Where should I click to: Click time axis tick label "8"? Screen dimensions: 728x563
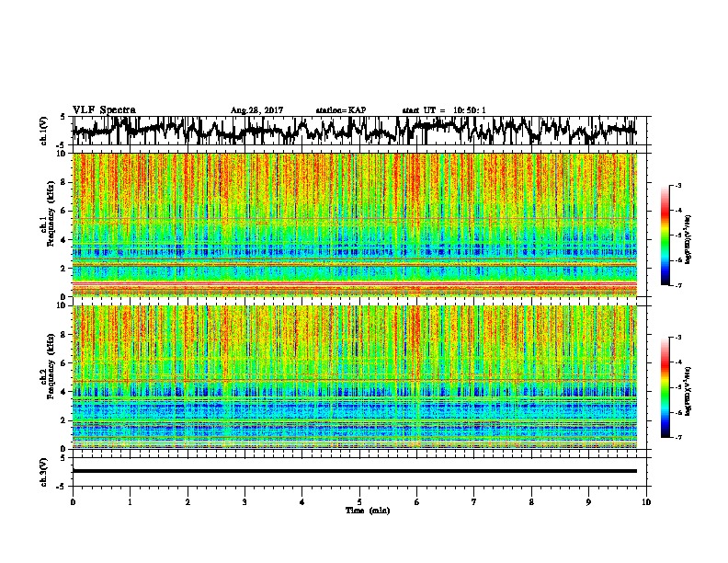click(x=531, y=502)
